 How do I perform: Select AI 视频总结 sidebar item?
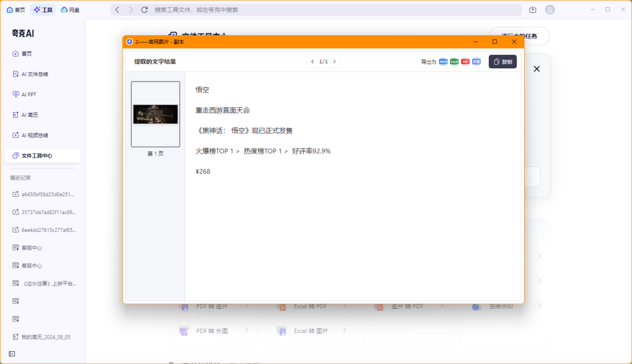35,135
